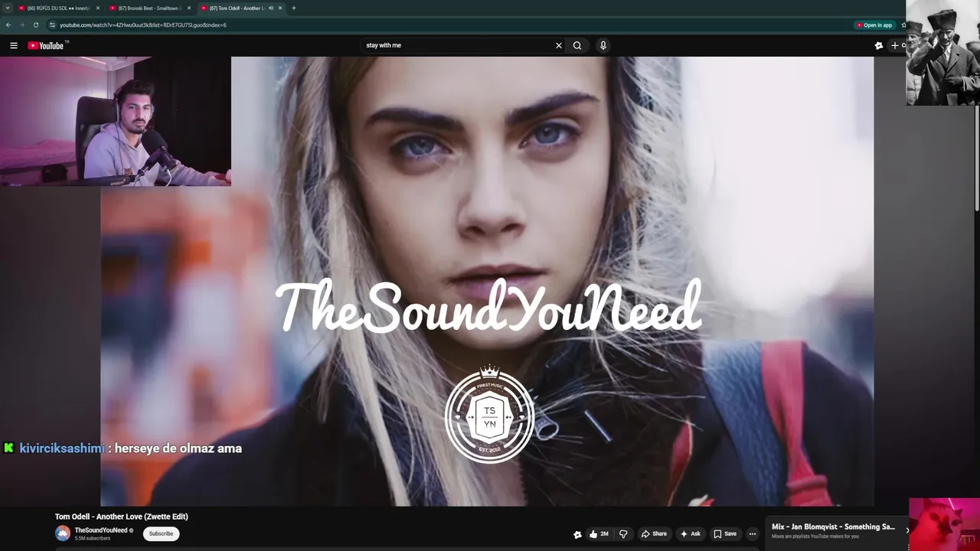The width and height of the screenshot is (980, 551).
Task: View site information icon in address bar
Action: point(52,24)
